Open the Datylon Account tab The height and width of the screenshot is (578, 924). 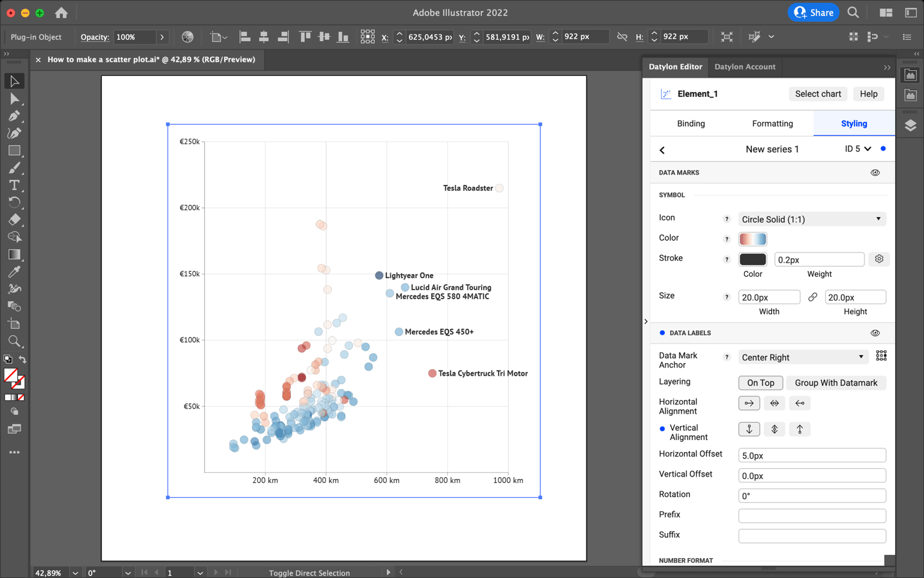pyautogui.click(x=745, y=67)
